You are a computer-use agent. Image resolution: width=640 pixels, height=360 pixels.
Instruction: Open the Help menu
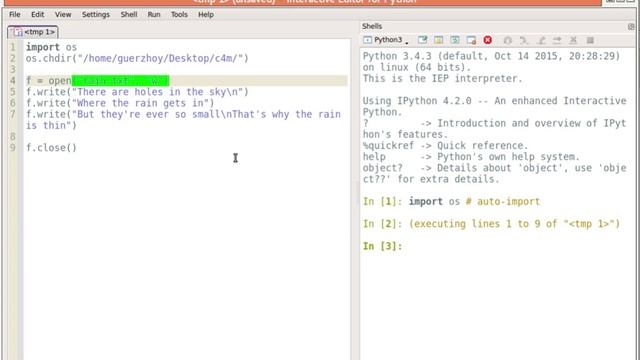tap(206, 15)
